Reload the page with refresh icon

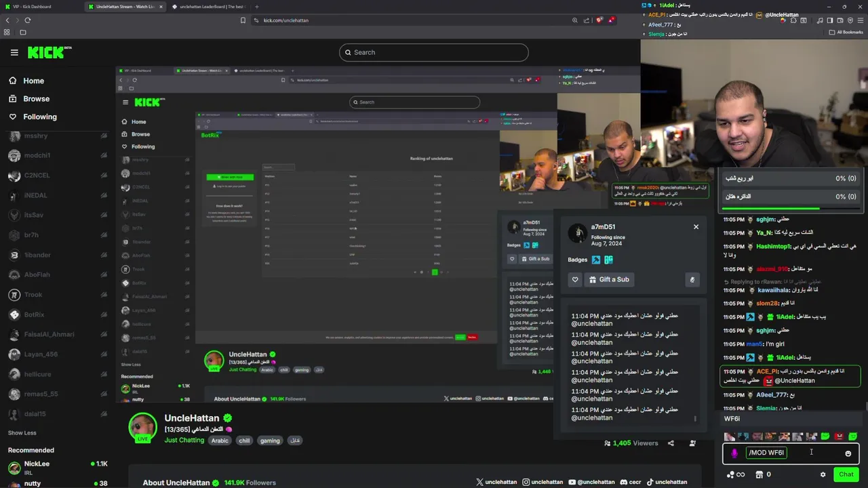tap(27, 20)
